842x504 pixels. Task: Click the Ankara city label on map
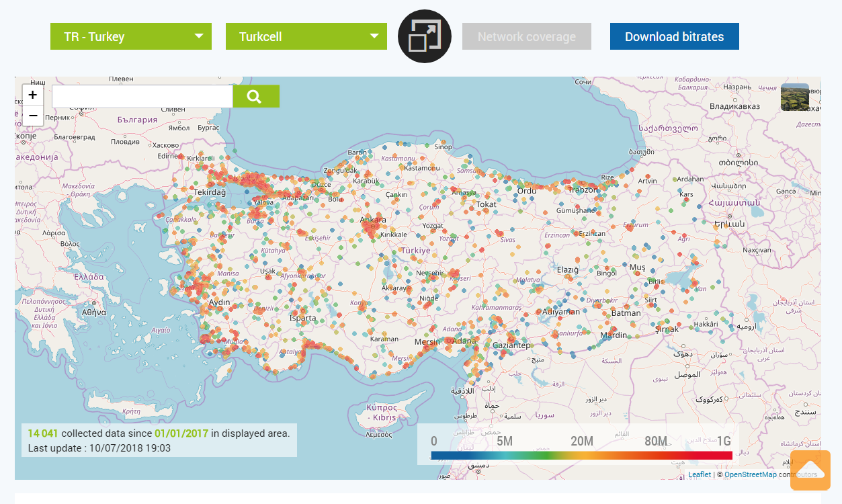pos(373,220)
